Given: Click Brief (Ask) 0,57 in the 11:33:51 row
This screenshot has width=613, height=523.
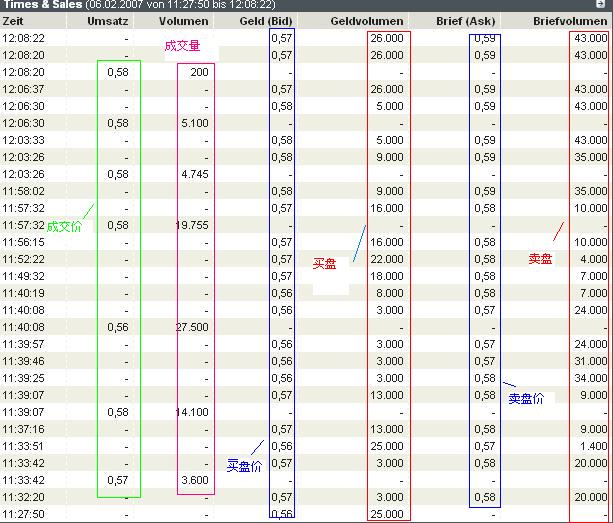Looking at the screenshot, I should [x=485, y=446].
